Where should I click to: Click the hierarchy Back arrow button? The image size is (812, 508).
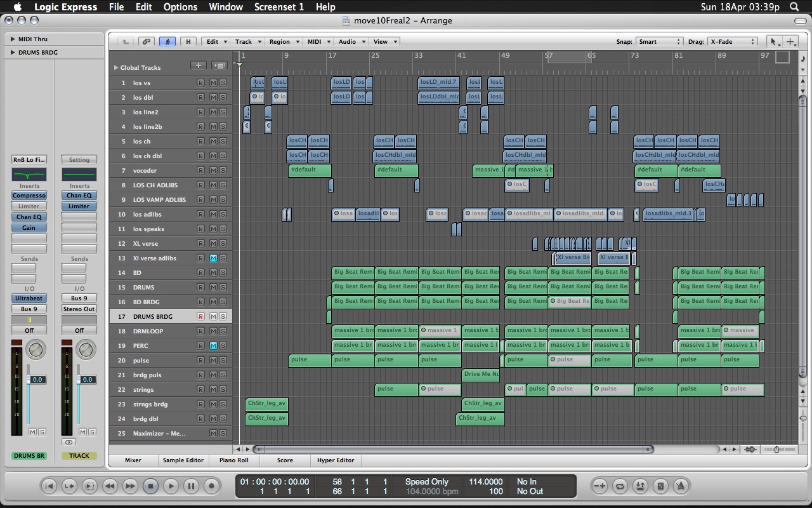tap(126, 42)
